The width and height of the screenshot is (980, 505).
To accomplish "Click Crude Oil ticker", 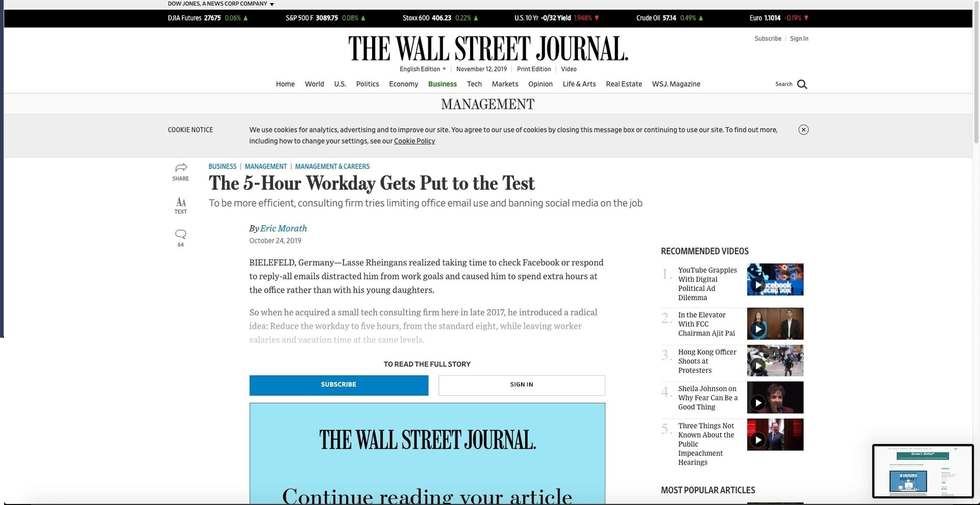I will (670, 18).
